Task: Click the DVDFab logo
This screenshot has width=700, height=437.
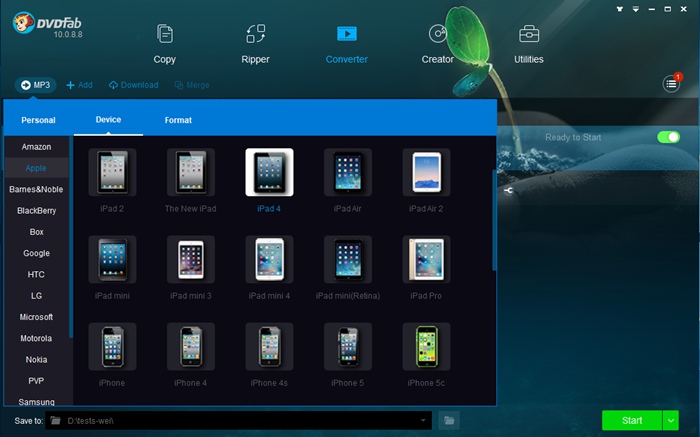Action: [x=47, y=25]
